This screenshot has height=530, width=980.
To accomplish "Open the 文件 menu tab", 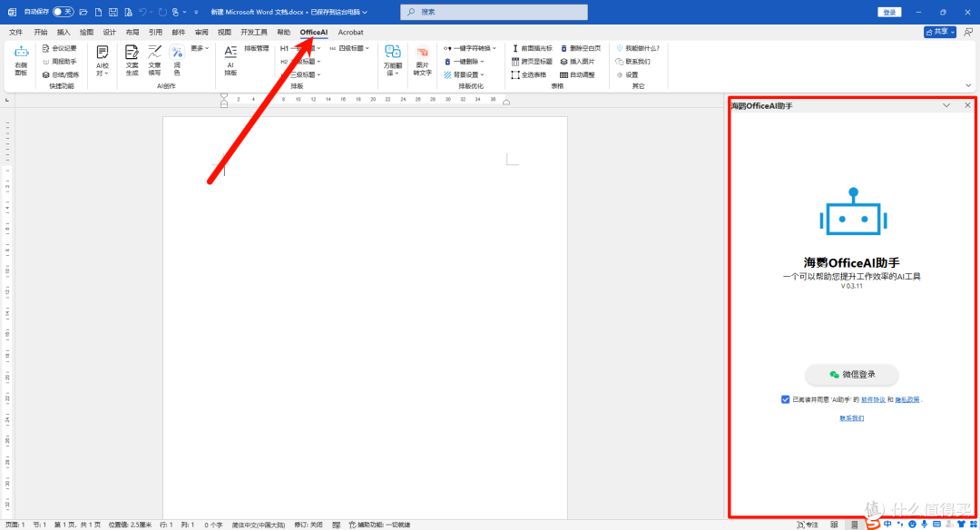I will [15, 32].
